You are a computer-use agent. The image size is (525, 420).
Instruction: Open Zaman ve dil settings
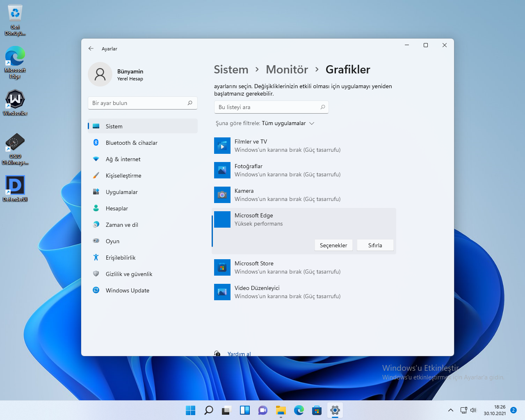tap(143, 225)
